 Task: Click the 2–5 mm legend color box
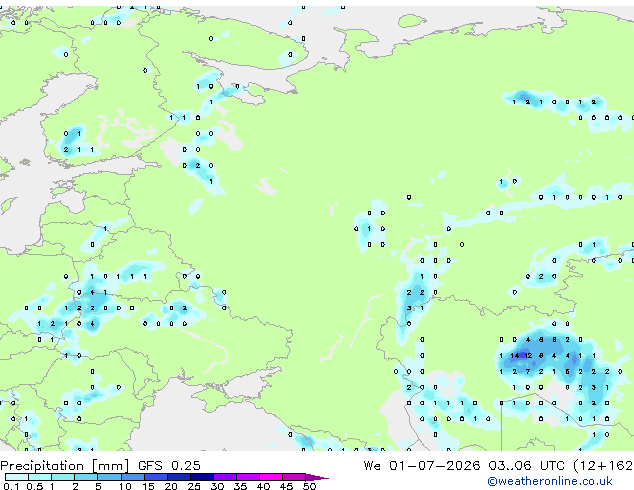(x=86, y=477)
